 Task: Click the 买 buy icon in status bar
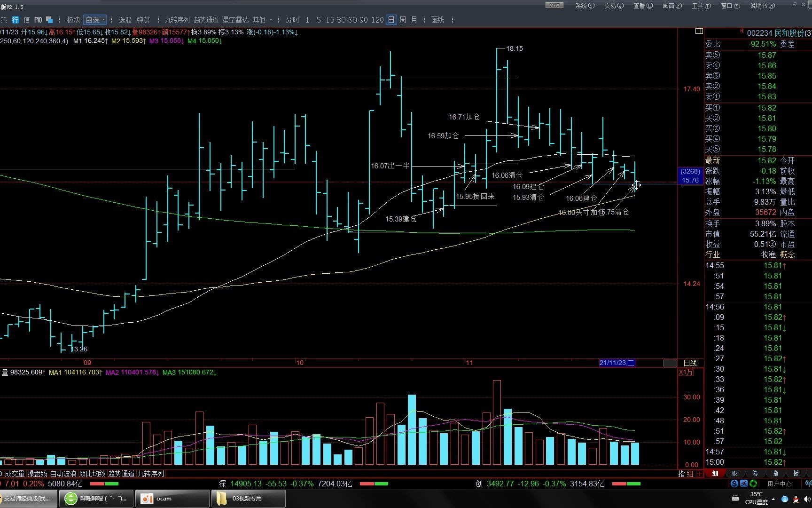coord(744,484)
